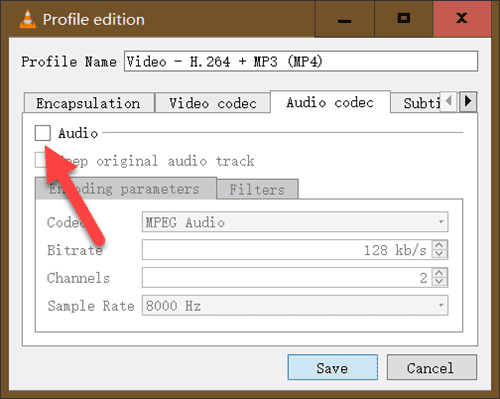This screenshot has width=500, height=399.
Task: Click the Save button
Action: (333, 367)
